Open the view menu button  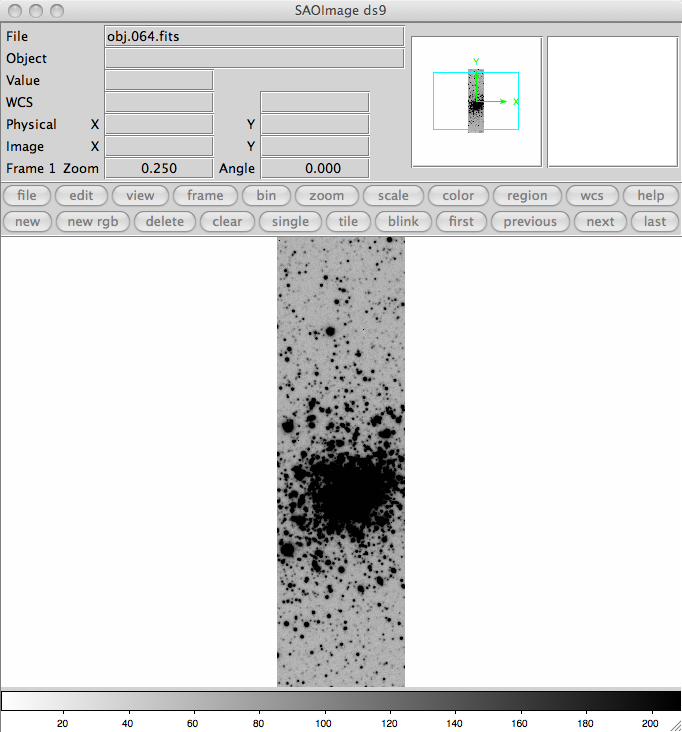140,195
